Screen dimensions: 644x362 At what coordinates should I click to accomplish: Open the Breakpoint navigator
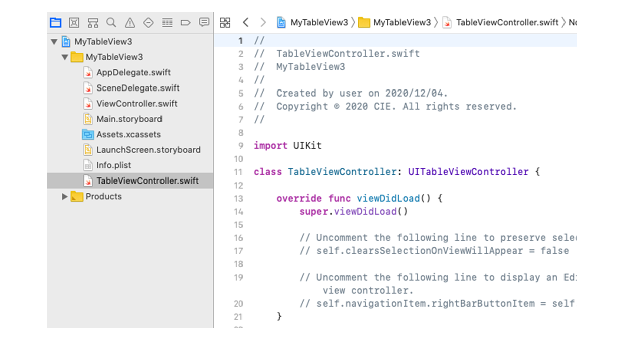[185, 22]
